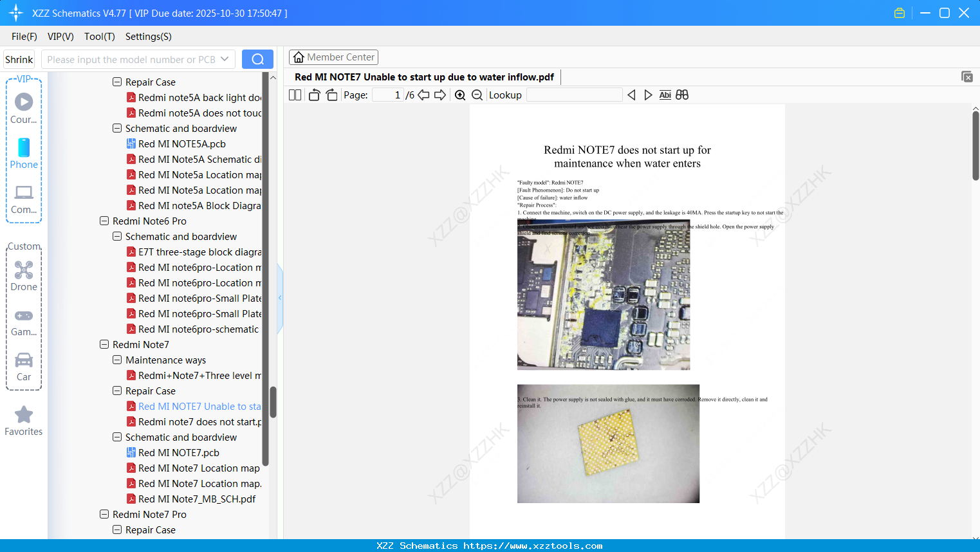
Task: Collapse the Redmi Note7 node
Action: pos(104,345)
